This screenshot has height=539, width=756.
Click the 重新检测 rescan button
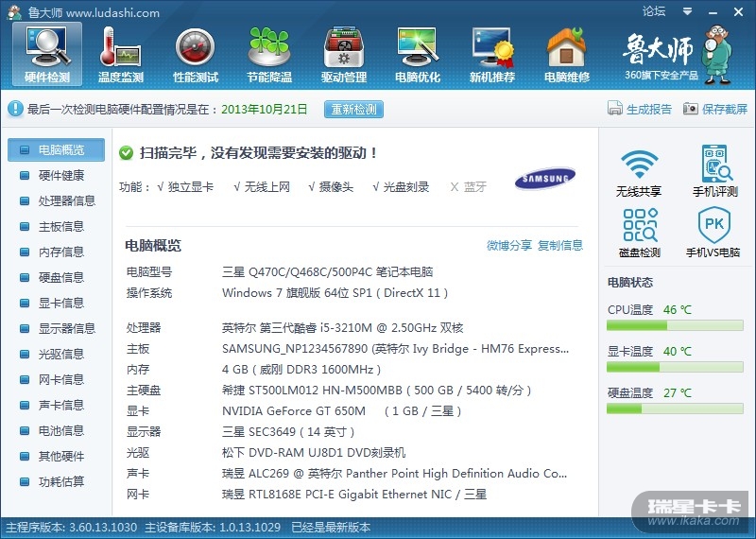tap(353, 109)
